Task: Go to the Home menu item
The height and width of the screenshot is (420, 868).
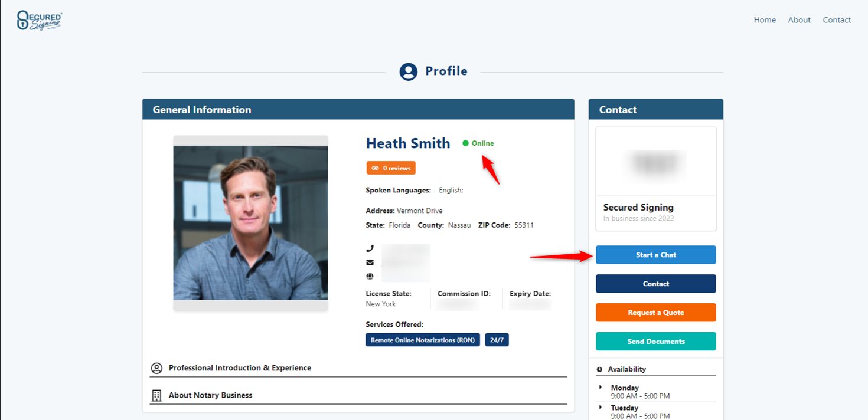Action: (765, 20)
